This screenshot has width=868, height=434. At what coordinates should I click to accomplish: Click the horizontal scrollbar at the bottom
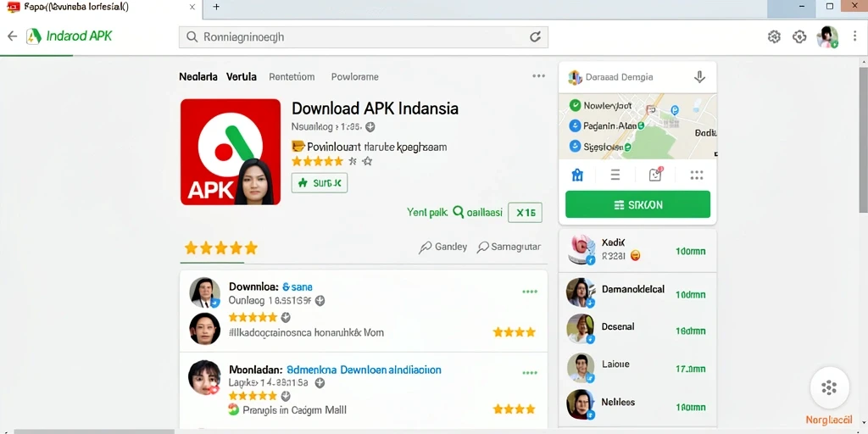coord(94,431)
